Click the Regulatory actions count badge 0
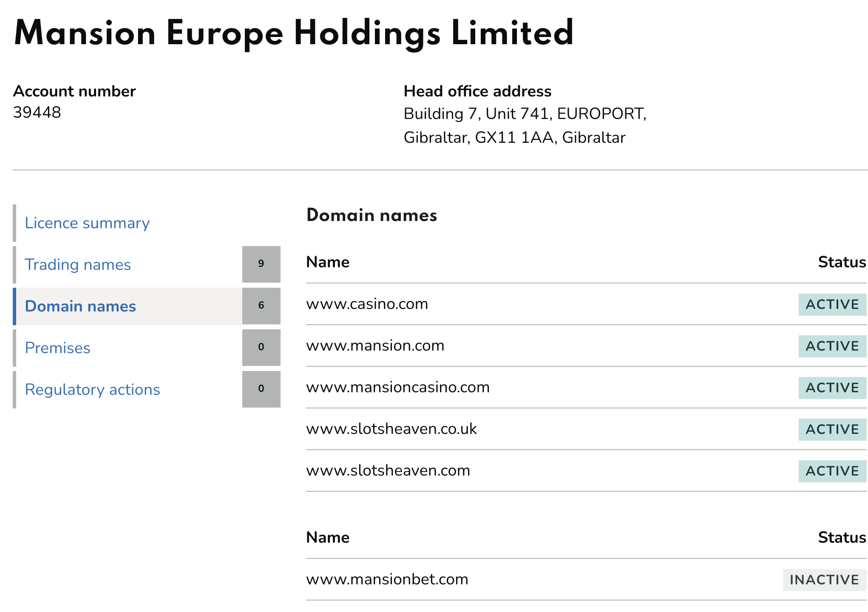868x612 pixels. (261, 389)
